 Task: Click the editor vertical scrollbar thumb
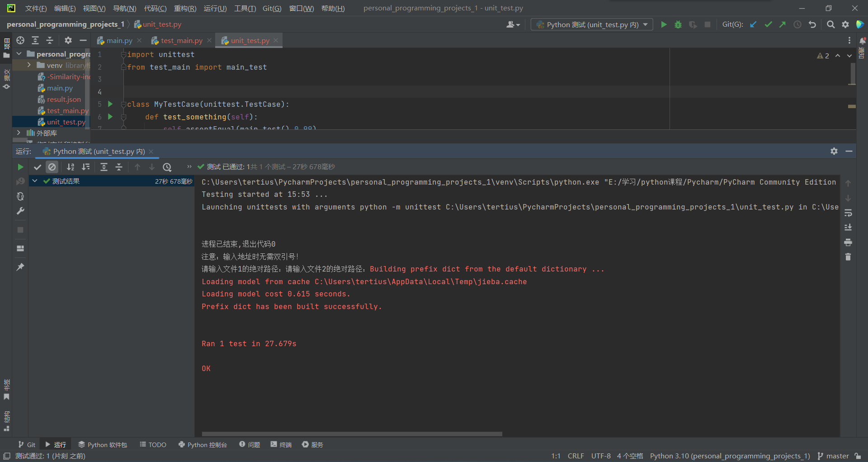[852, 74]
